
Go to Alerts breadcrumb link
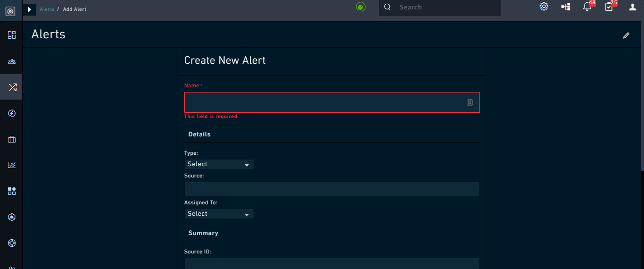click(47, 9)
